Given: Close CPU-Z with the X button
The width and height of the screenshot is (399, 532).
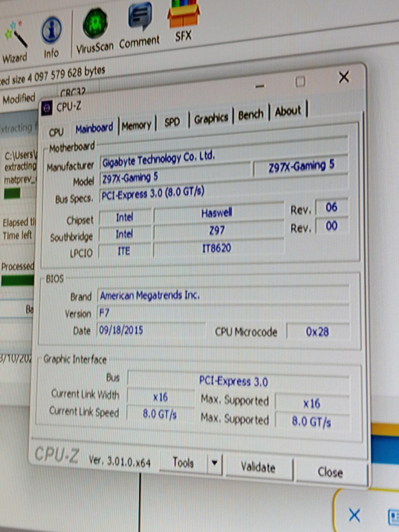Looking at the screenshot, I should pyautogui.click(x=344, y=77).
